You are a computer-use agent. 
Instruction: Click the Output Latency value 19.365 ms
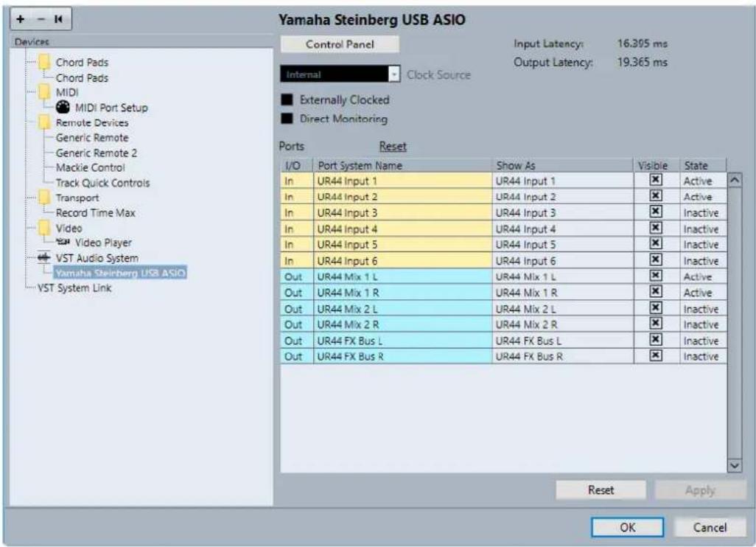click(643, 62)
